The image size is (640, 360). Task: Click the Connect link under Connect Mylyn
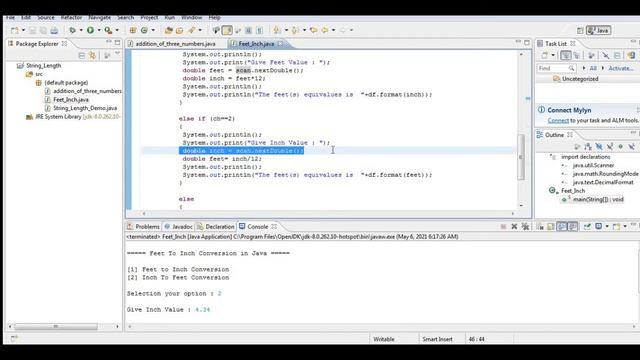point(558,121)
